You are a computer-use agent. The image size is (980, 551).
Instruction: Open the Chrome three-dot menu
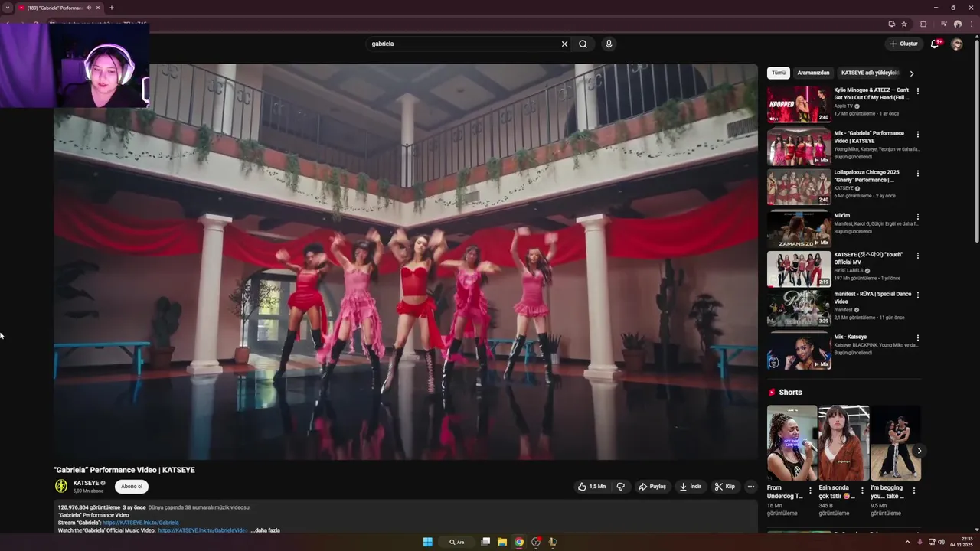(x=970, y=24)
